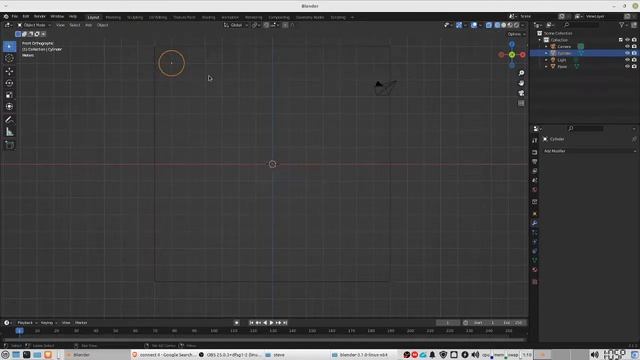Viewport: 640px width, 360px height.
Task: Click the timeline End frame field
Action: tap(513, 323)
